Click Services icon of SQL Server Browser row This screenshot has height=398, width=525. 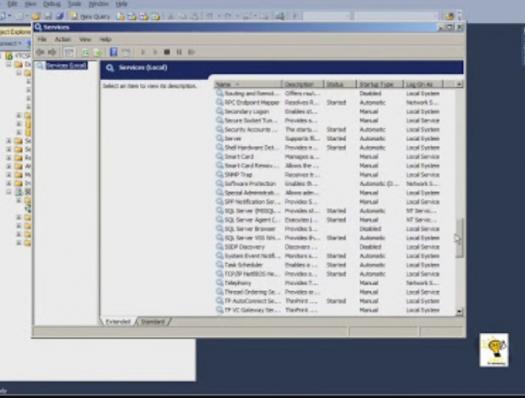click(x=220, y=229)
